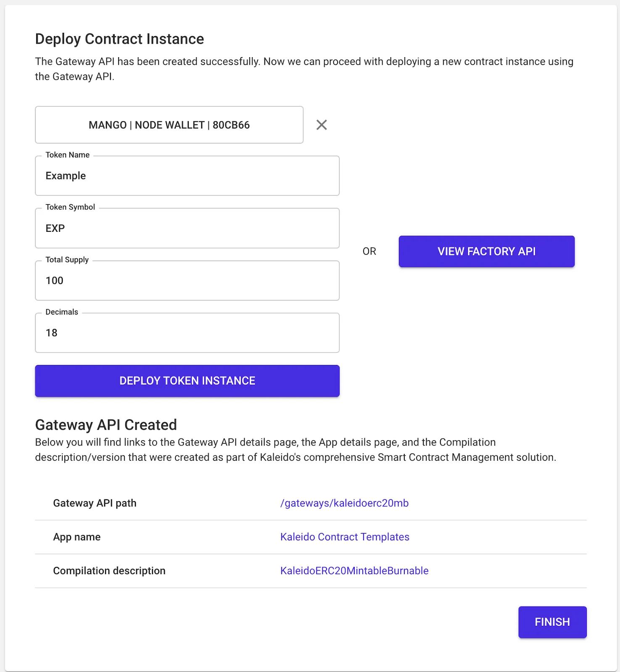Open the app details via Kaleido Contract Templates
This screenshot has height=672, width=620.
pyautogui.click(x=344, y=537)
